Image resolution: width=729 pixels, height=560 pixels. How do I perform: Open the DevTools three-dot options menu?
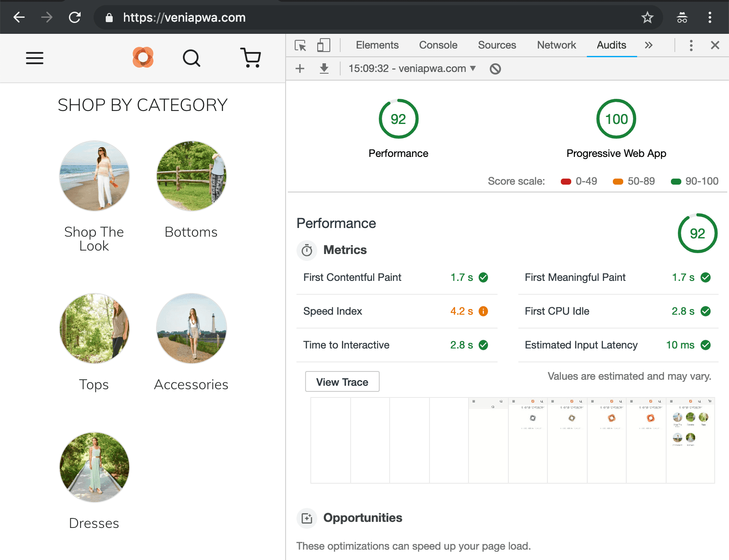691,46
